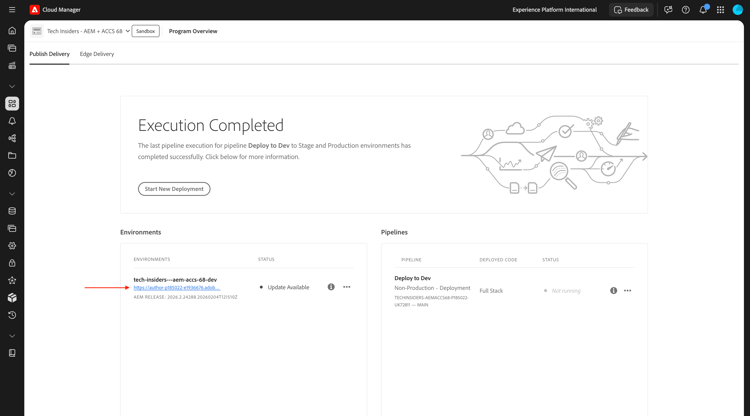The width and height of the screenshot is (750, 416).
Task: Open the apps grid switcher
Action: (x=720, y=10)
